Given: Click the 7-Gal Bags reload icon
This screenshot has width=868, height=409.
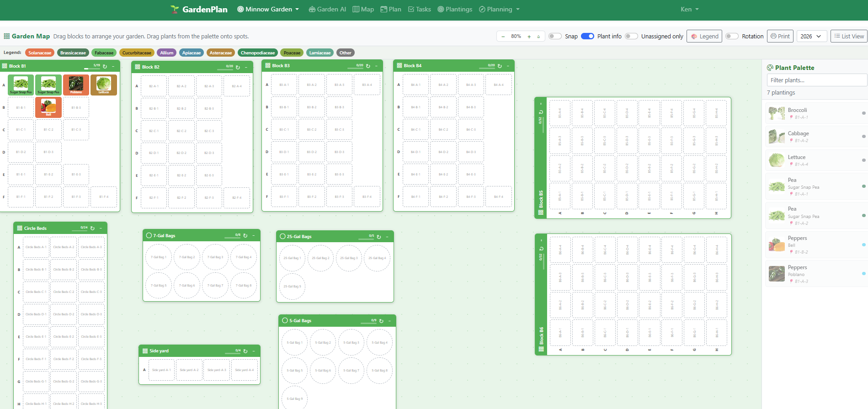Looking at the screenshot, I should (245, 236).
